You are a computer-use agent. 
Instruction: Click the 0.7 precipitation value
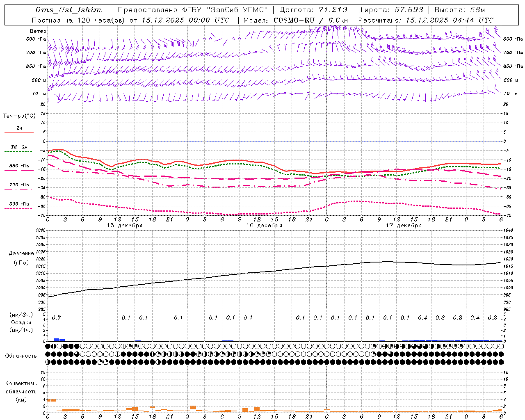tap(57, 318)
